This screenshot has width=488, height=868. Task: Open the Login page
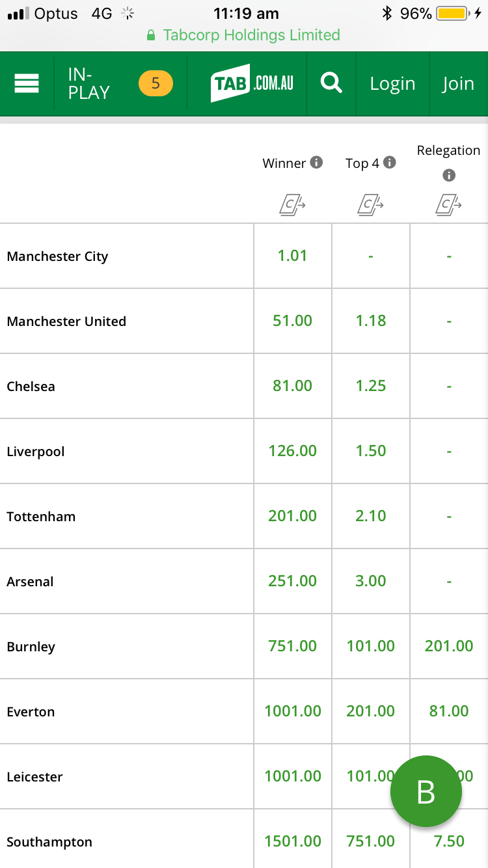point(392,84)
